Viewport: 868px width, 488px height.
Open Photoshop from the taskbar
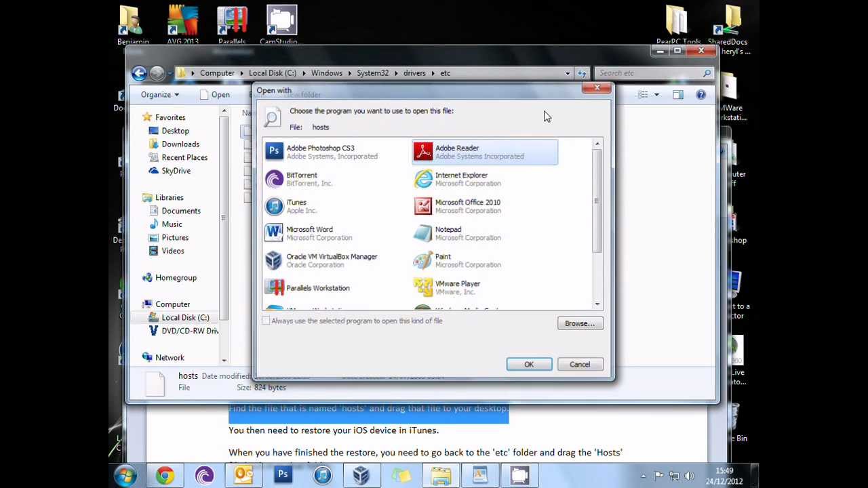(x=283, y=476)
